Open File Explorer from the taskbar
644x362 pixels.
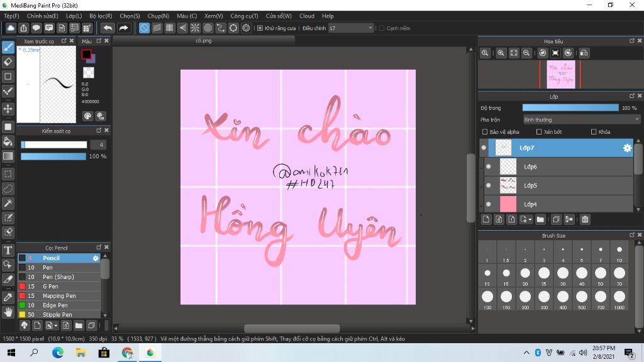pos(81,353)
